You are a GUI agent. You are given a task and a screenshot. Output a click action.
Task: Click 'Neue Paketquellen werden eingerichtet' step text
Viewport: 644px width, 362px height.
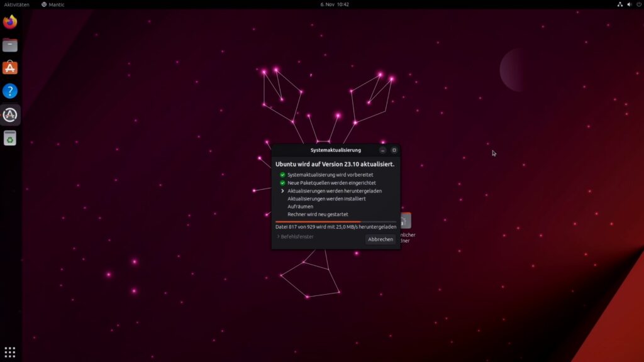click(331, 183)
